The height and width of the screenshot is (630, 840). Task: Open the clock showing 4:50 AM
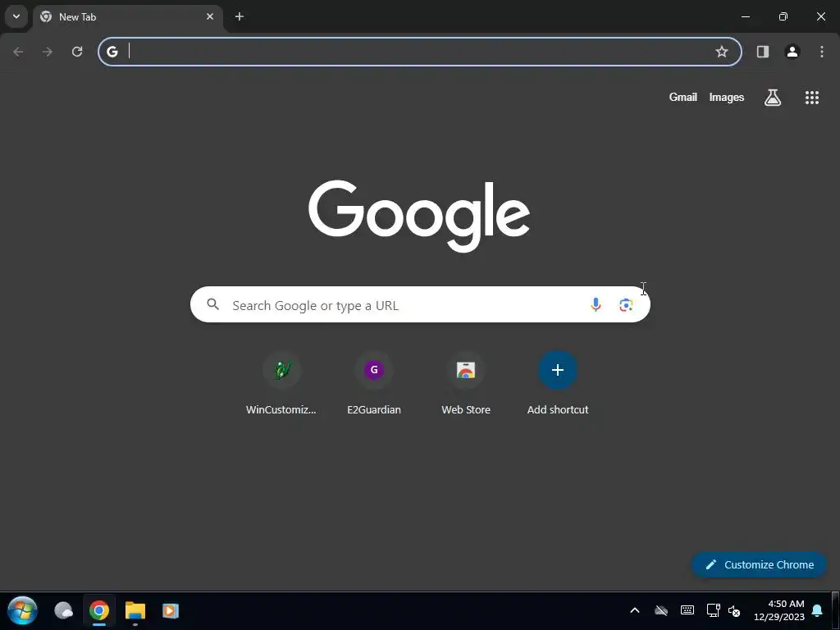(779, 610)
